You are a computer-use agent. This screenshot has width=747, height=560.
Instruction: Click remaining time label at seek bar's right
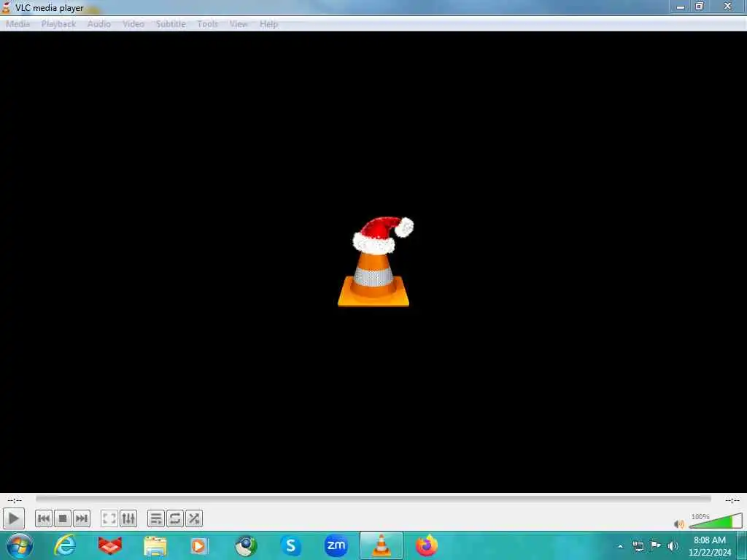(x=732, y=500)
